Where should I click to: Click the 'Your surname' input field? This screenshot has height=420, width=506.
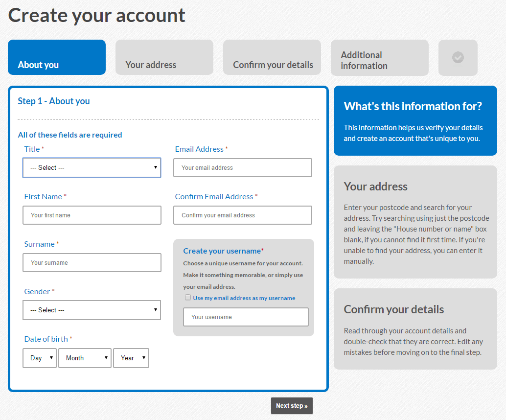click(92, 262)
